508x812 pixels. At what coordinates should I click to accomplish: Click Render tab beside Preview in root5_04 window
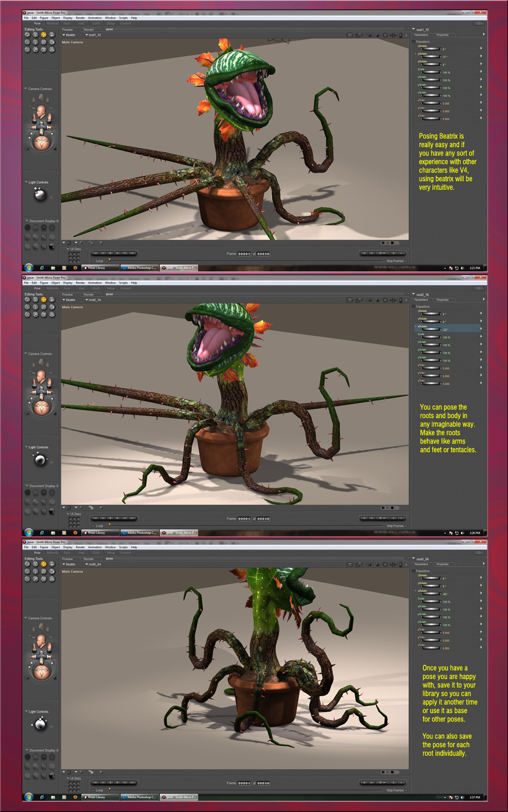(89, 559)
